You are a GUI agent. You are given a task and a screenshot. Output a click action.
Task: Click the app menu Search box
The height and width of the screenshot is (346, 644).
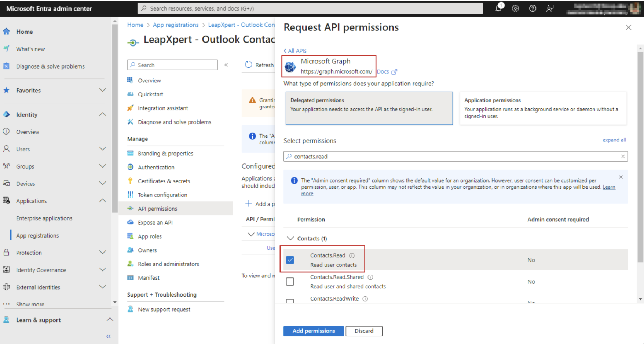click(172, 65)
